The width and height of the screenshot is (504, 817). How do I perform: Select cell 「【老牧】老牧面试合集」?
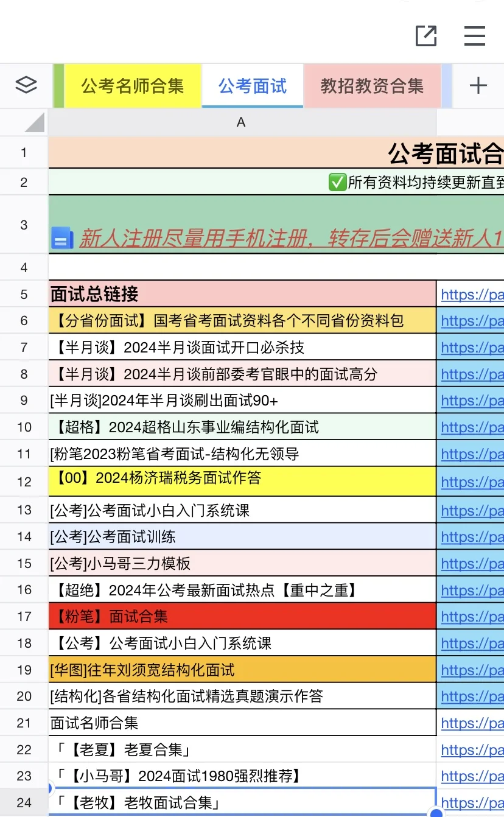tap(242, 802)
